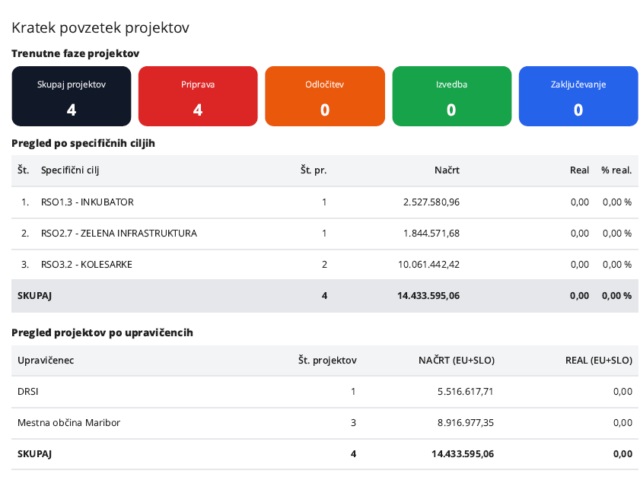The width and height of the screenshot is (640, 480).
Task: Click the goals table total 14.433.595,06
Action: click(x=429, y=296)
